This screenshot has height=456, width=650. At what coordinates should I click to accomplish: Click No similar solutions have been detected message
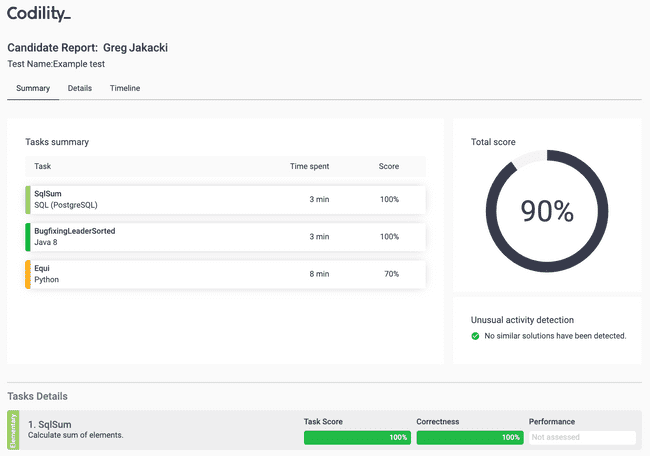(x=555, y=336)
